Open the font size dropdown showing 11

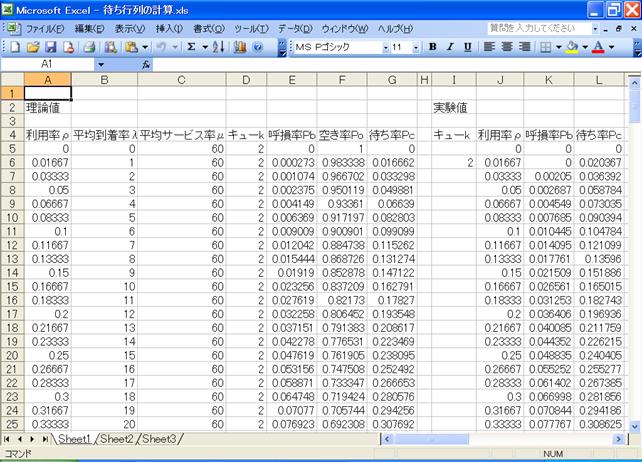click(x=415, y=47)
